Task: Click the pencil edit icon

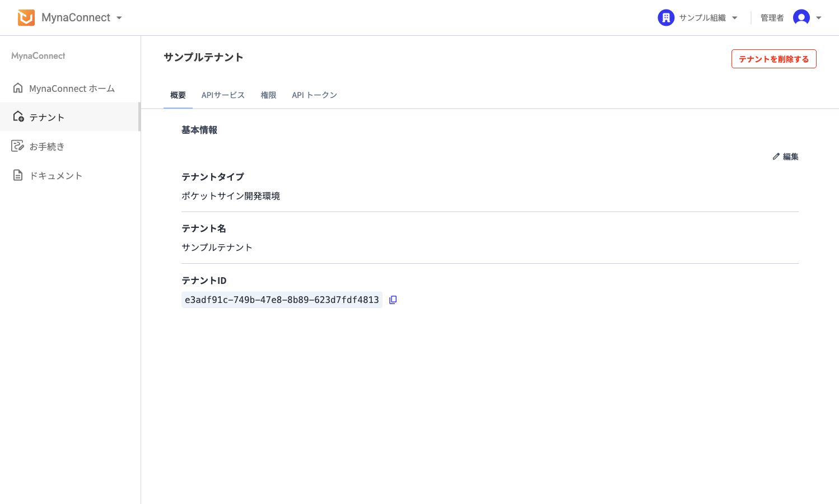Action: pyautogui.click(x=776, y=157)
